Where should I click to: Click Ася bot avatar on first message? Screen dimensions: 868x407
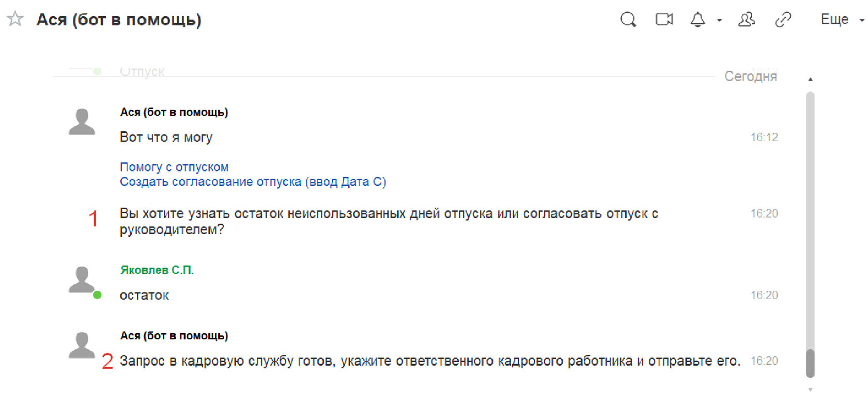[82, 122]
